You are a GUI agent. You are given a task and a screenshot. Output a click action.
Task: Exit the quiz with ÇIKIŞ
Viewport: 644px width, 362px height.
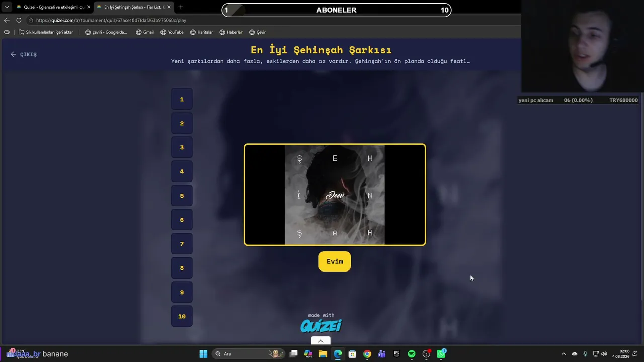[24, 54]
